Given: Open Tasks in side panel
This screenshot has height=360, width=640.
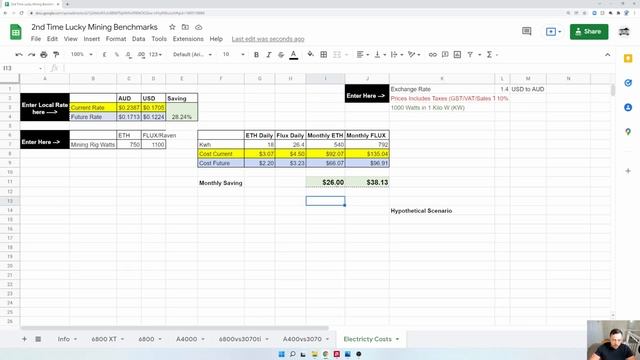Looking at the screenshot, I should [628, 83].
